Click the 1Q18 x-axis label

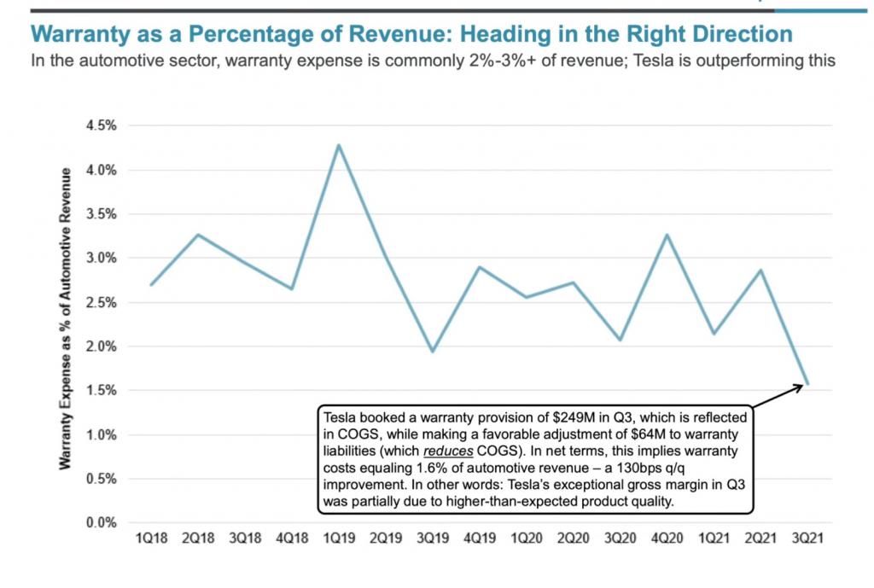pos(152,539)
